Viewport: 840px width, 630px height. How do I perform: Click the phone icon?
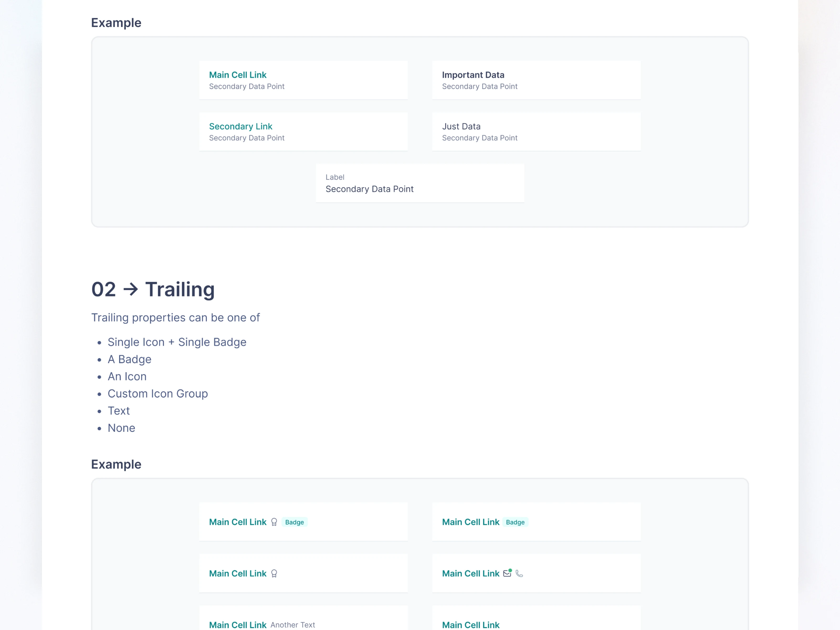coord(519,573)
